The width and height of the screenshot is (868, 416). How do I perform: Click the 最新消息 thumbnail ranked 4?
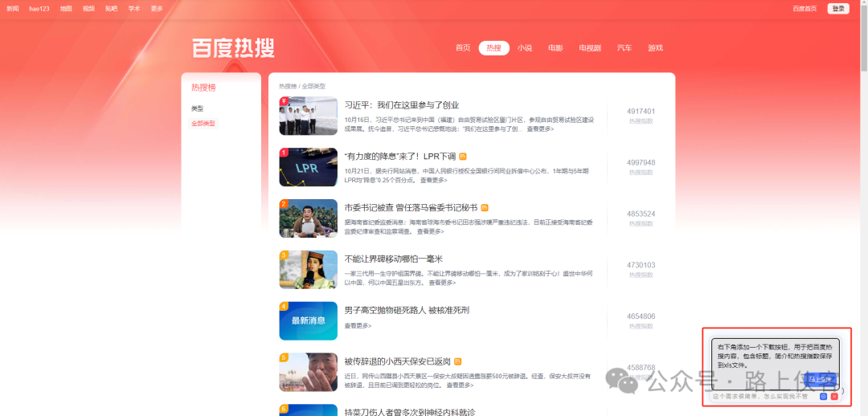309,321
